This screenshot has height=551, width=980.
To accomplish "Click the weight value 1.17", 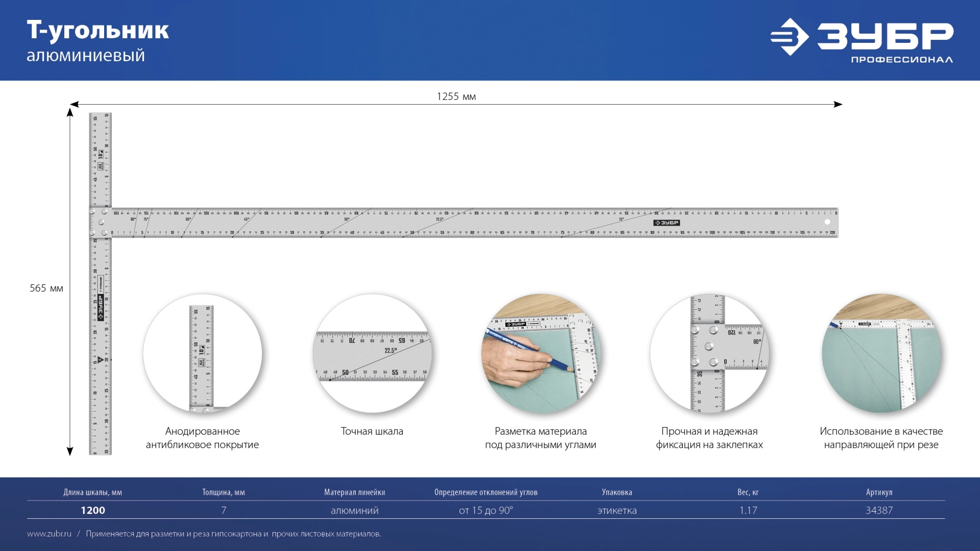I will coord(748,510).
